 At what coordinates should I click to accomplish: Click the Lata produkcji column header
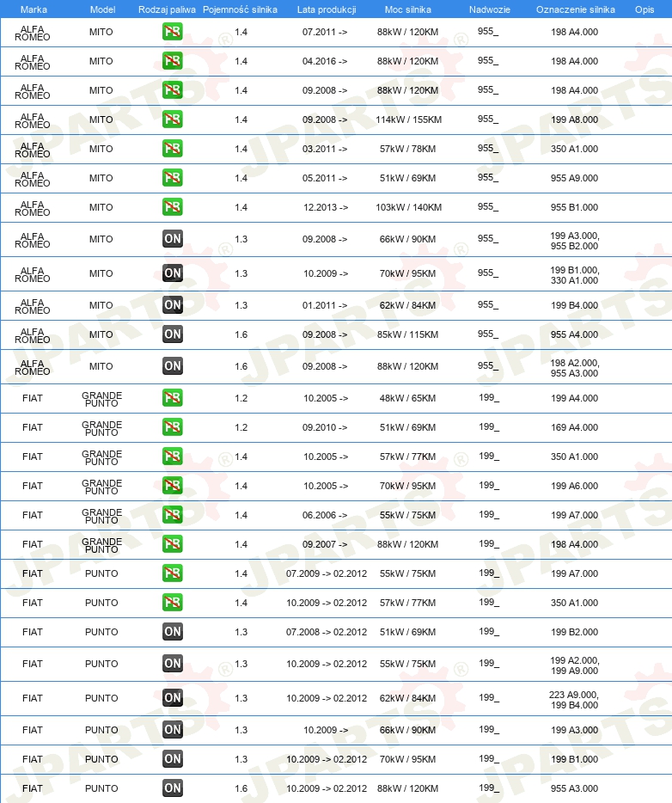[327, 9]
